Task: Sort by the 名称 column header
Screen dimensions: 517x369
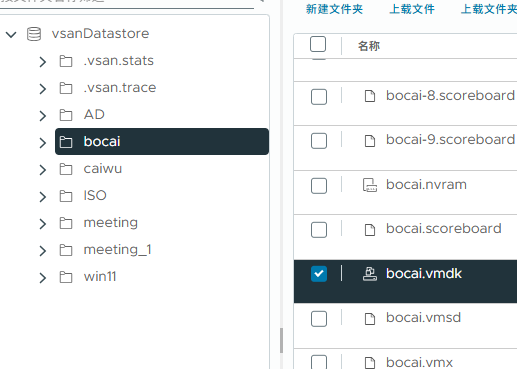Action: click(x=369, y=46)
